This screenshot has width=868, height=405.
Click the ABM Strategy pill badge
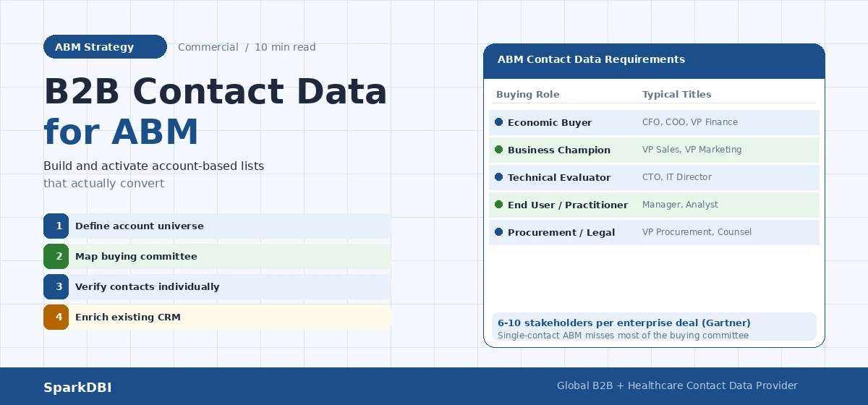(105, 47)
